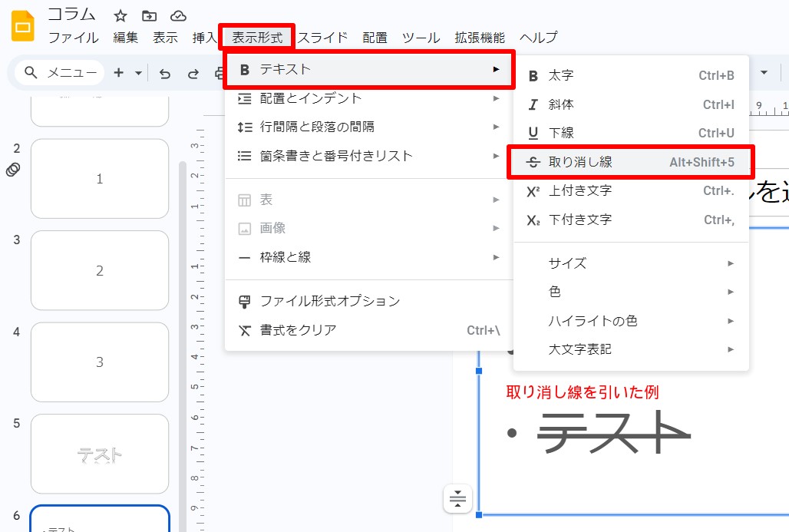Screen dimensions: 789x532
Task: Click the border line icon beside 枠線と線
Action: click(x=245, y=258)
